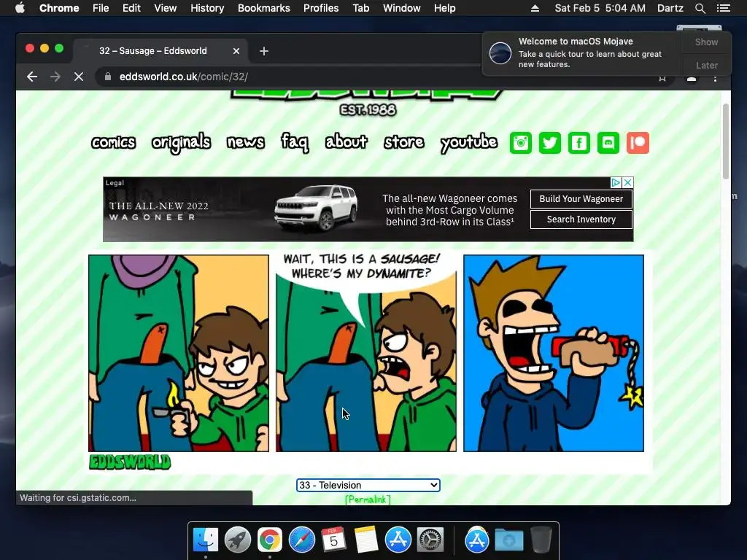Open the Help menu
This screenshot has height=560, width=747.
click(444, 8)
